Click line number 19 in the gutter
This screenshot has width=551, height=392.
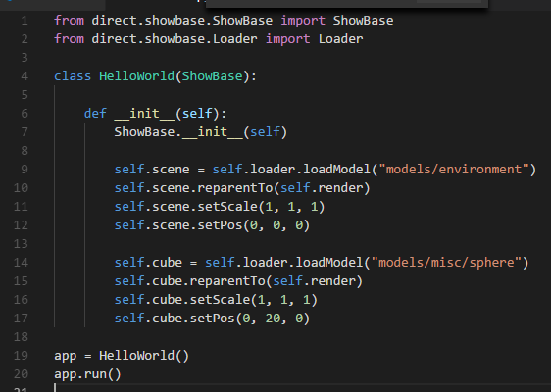point(21,356)
